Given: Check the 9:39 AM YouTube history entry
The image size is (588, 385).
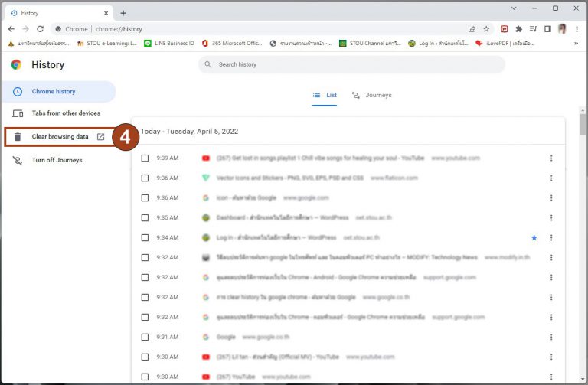Looking at the screenshot, I should tap(145, 158).
